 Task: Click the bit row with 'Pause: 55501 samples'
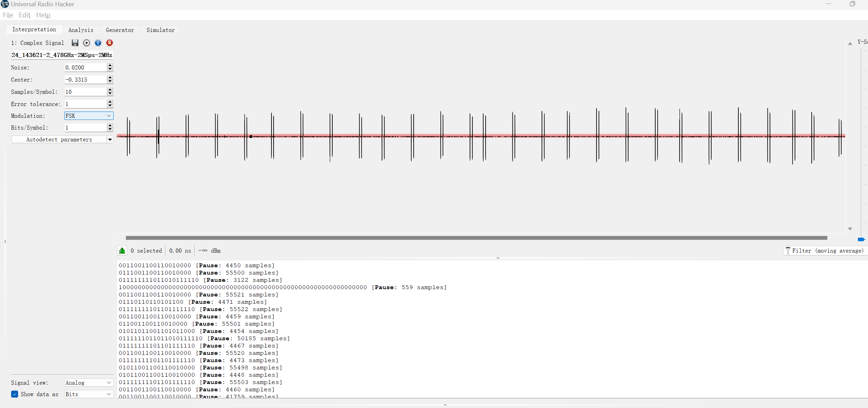[197, 324]
